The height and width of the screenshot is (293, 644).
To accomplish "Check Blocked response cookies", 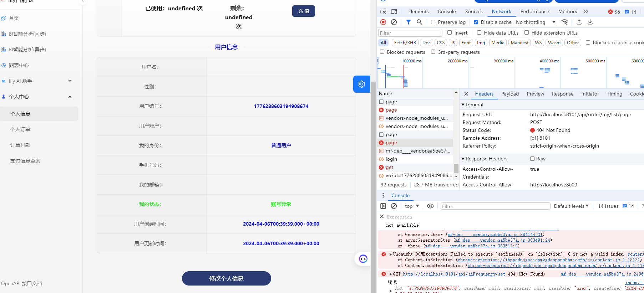I will 588,42.
